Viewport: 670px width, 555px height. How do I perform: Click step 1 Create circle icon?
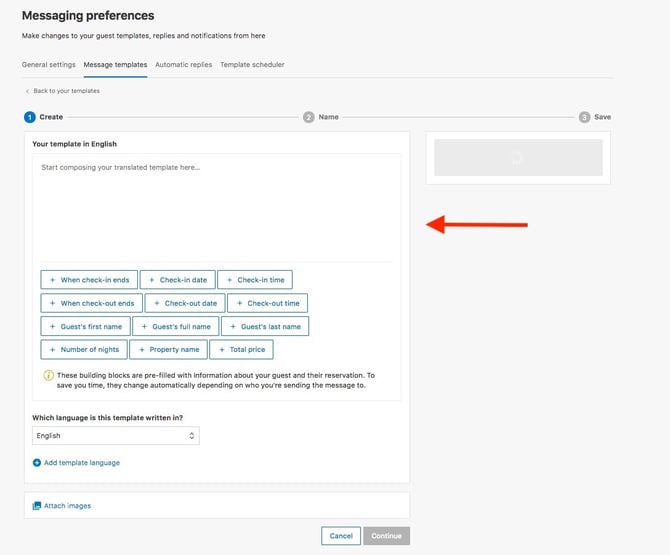tap(30, 117)
